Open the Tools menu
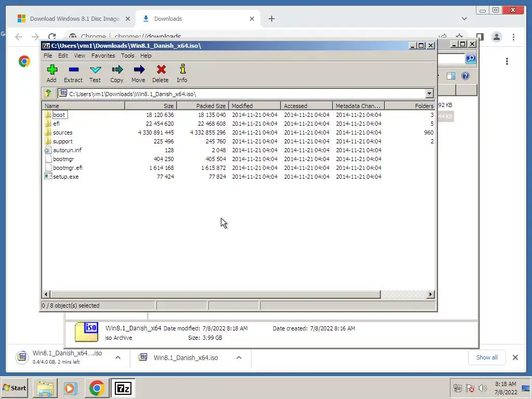Image resolution: width=532 pixels, height=399 pixels. coord(128,56)
